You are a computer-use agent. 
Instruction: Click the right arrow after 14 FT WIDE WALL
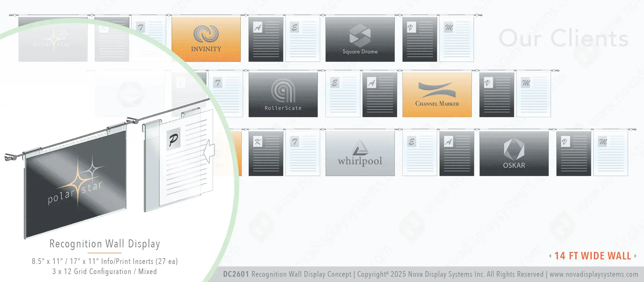pyautogui.click(x=635, y=256)
